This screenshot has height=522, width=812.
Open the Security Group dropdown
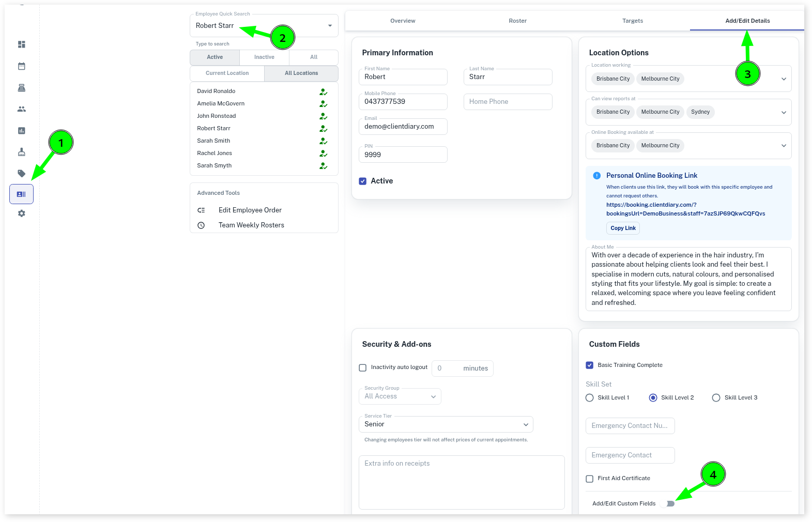tap(400, 396)
